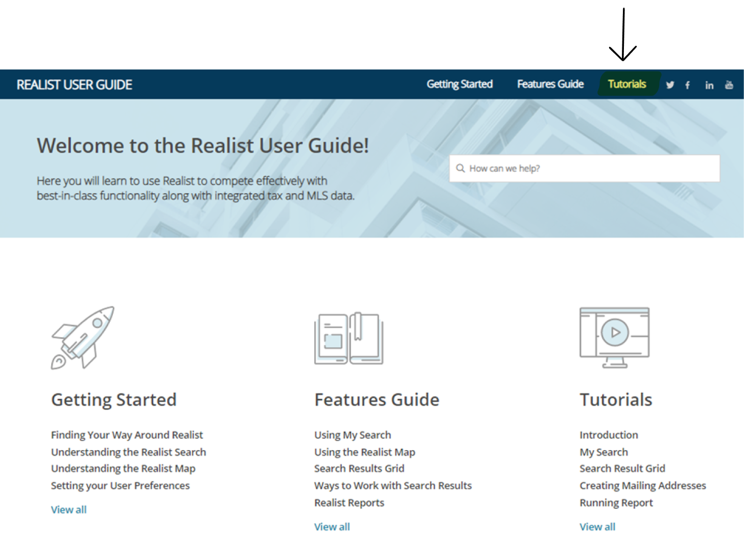Open 'Creating Mailing Addresses' tutorial
Screen dimensions: 744x560
[643, 485]
